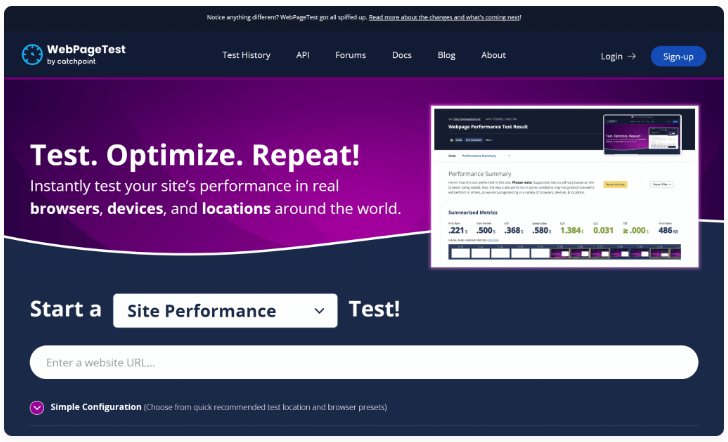This screenshot has width=728, height=442.
Task: Go to the Forums page
Action: 351,55
